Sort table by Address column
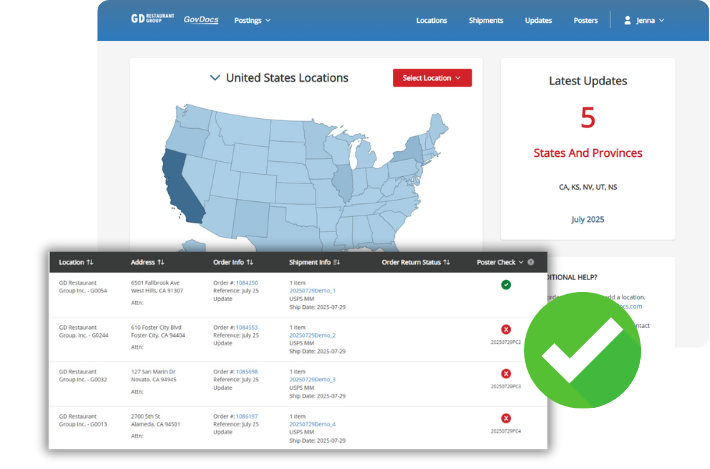Image resolution: width=710 pixels, height=469 pixels. (147, 262)
